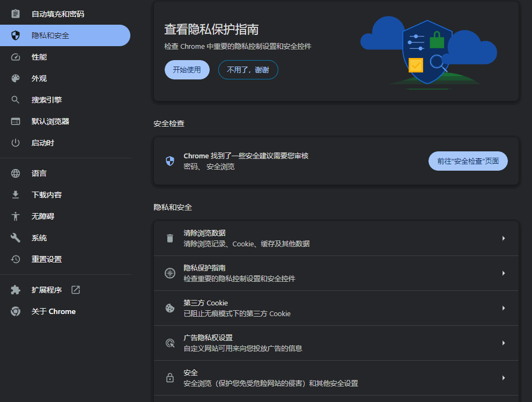Image resolution: width=532 pixels, height=402 pixels.
Task: Click the ad target icon for 广告隐私权设置
Action: [x=170, y=343]
